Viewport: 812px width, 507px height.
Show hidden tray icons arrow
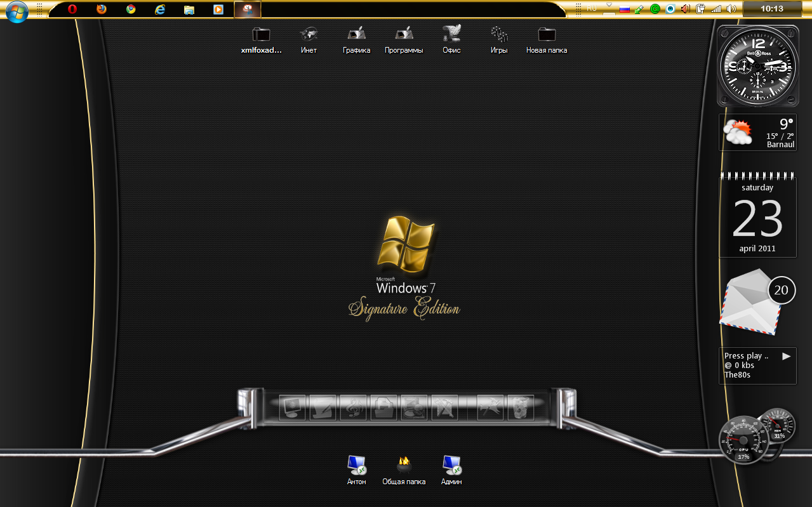(x=609, y=5)
